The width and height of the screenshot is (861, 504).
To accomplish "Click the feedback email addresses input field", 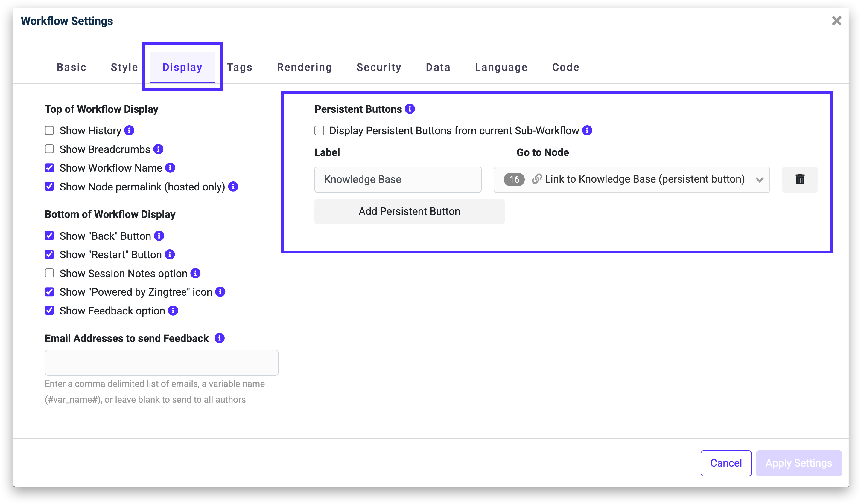I will (x=161, y=363).
